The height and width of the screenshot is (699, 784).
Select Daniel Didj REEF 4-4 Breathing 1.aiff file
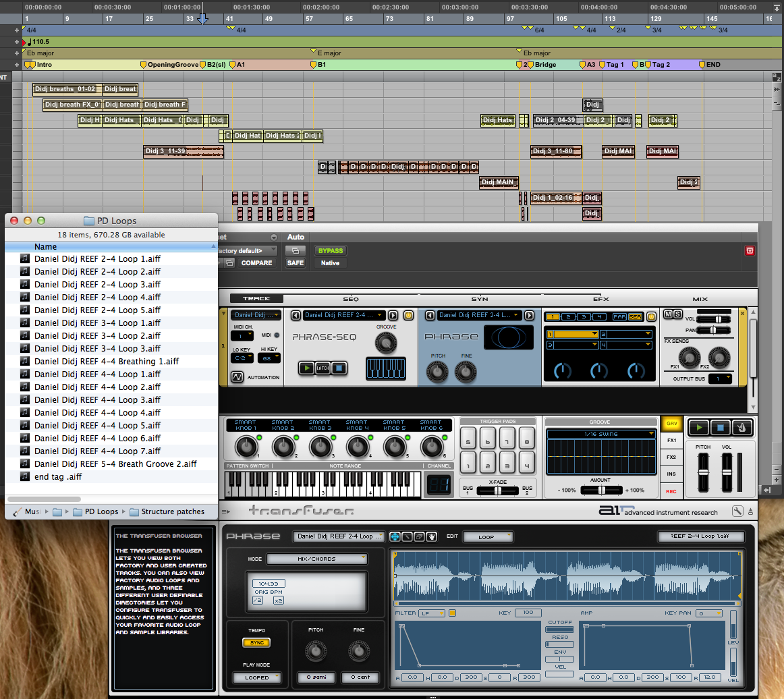pyautogui.click(x=106, y=361)
